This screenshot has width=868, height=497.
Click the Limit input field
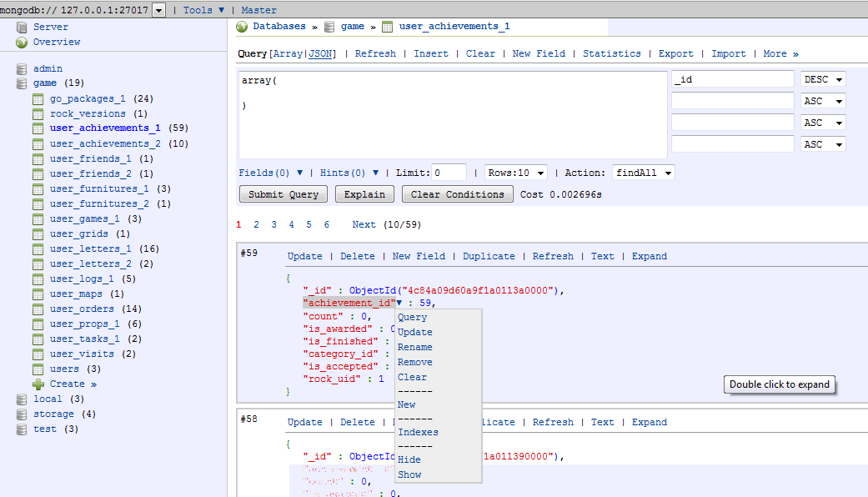[x=449, y=173]
